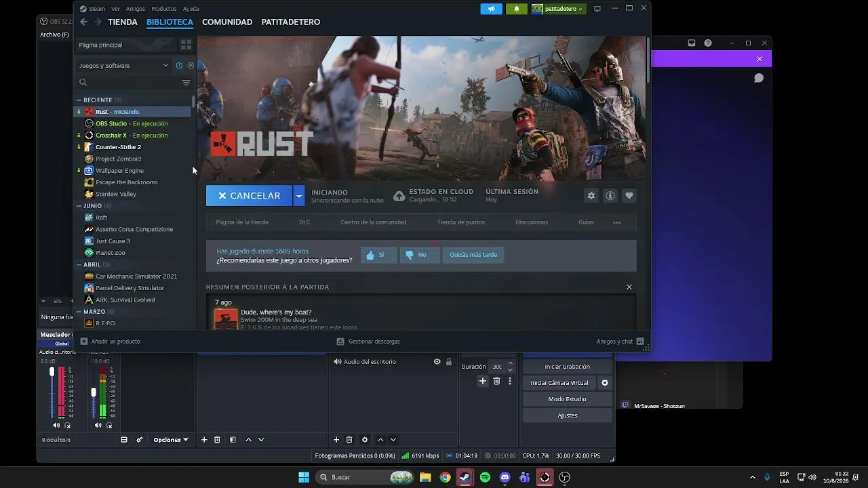The image size is (868, 488).
Task: Click Quizás más tarde button
Action: click(473, 255)
